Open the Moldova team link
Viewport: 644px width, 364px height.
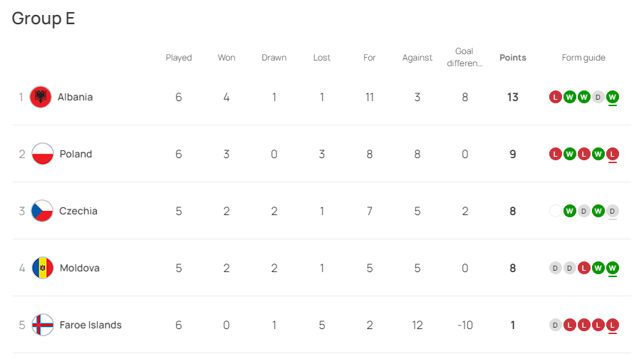coord(80,268)
